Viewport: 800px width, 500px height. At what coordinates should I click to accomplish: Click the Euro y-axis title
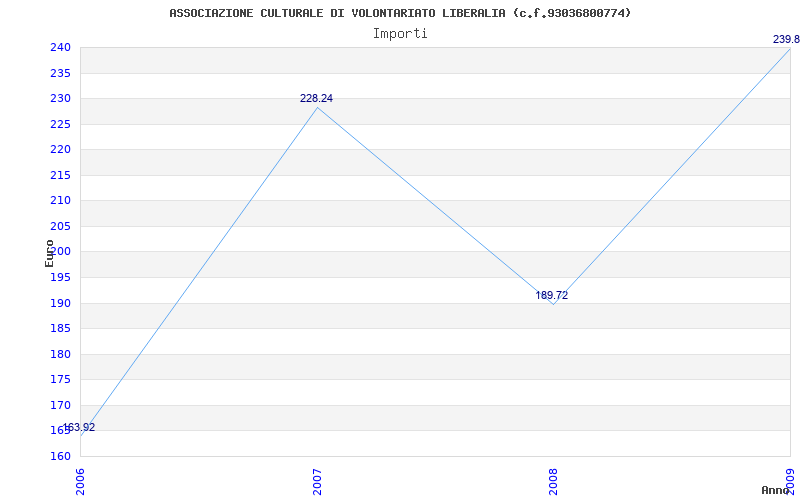point(49,253)
